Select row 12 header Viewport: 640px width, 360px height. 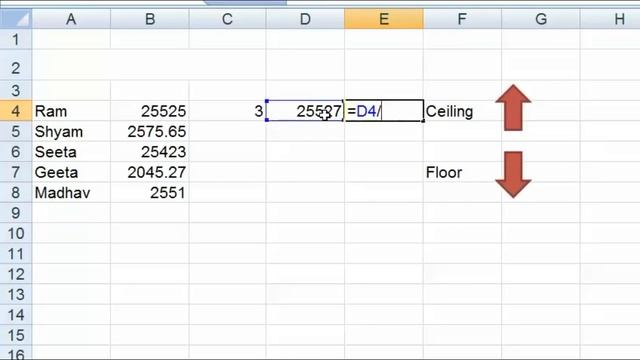16,274
